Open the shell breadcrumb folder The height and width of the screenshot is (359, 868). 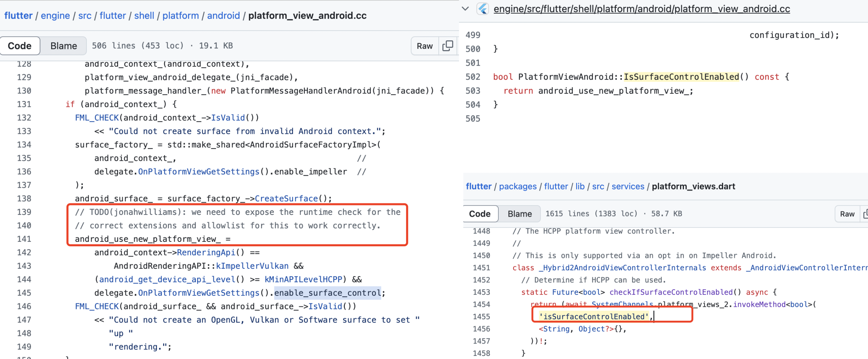pos(144,16)
